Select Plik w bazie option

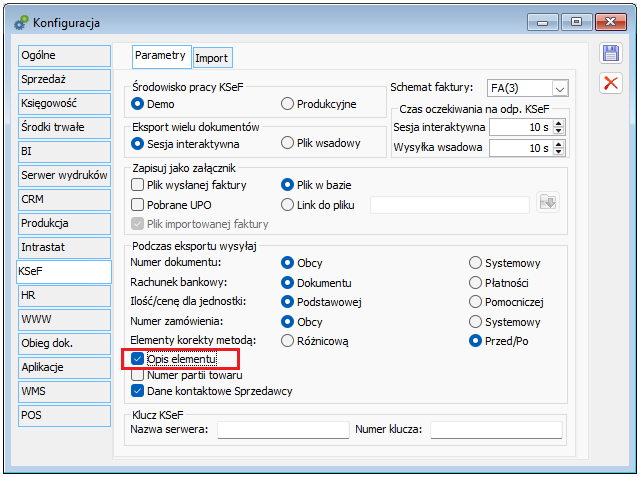[287, 185]
